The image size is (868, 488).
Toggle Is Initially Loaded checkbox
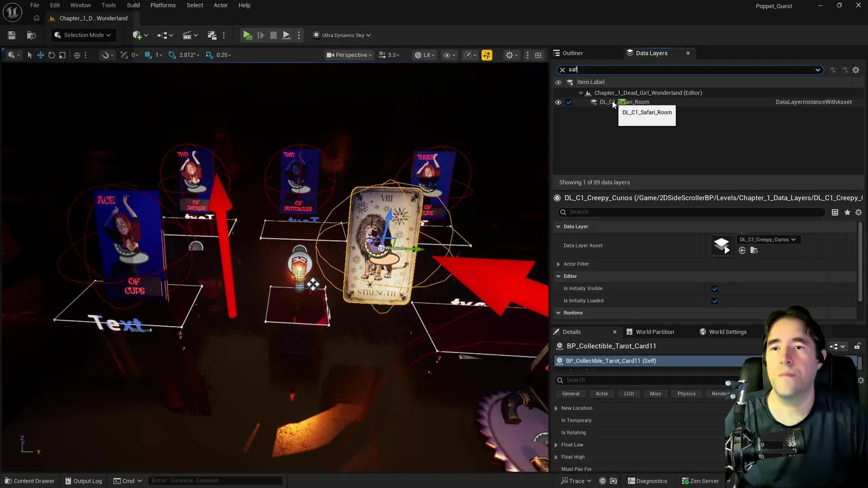click(715, 301)
